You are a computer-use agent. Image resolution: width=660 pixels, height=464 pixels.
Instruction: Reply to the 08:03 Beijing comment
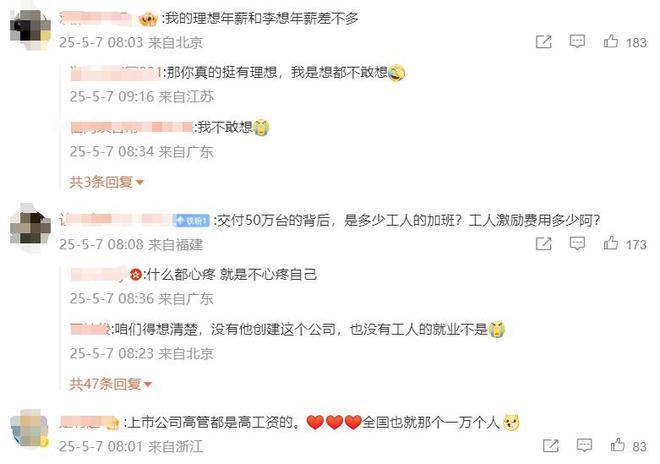point(577,41)
